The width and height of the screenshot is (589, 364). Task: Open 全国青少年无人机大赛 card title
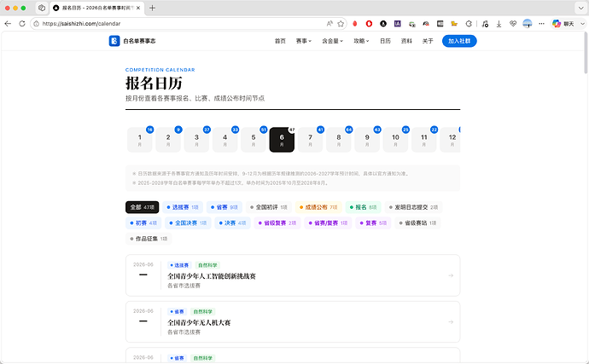199,323
